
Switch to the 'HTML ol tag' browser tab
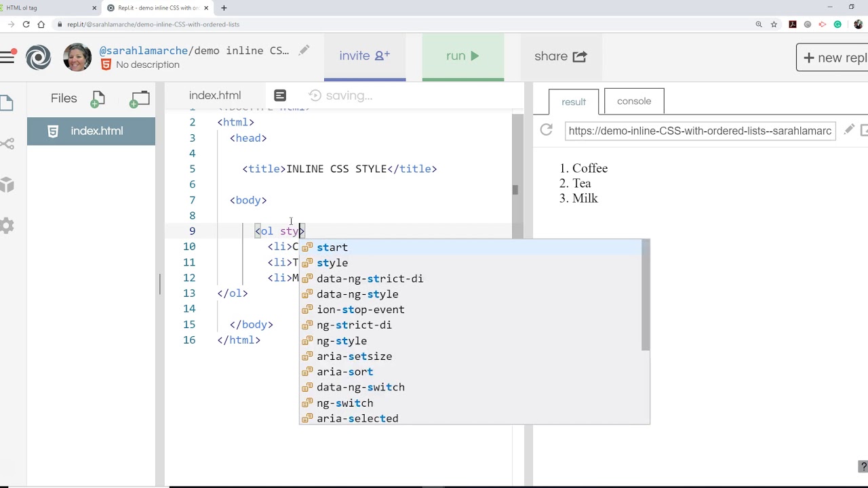tap(47, 8)
